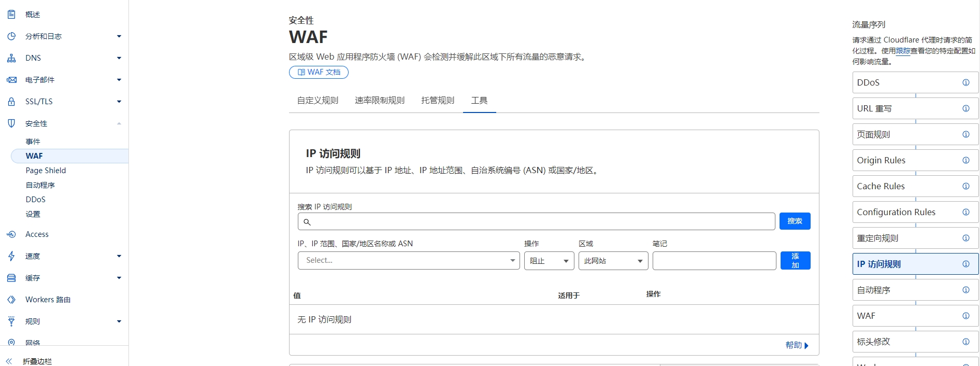Expand the 缓存 sidebar section
The height and width of the screenshot is (366, 980).
click(119, 278)
